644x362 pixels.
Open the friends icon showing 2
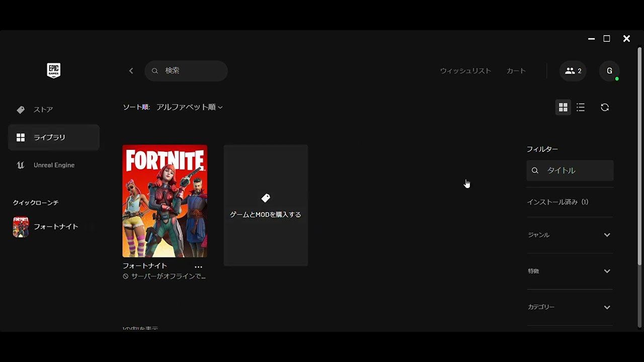[x=573, y=71]
